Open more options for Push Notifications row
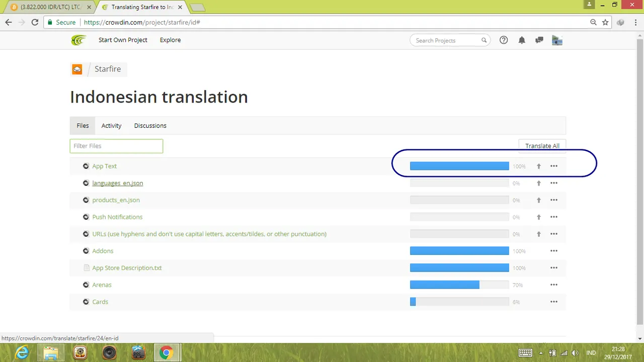This screenshot has height=362, width=644. [554, 217]
